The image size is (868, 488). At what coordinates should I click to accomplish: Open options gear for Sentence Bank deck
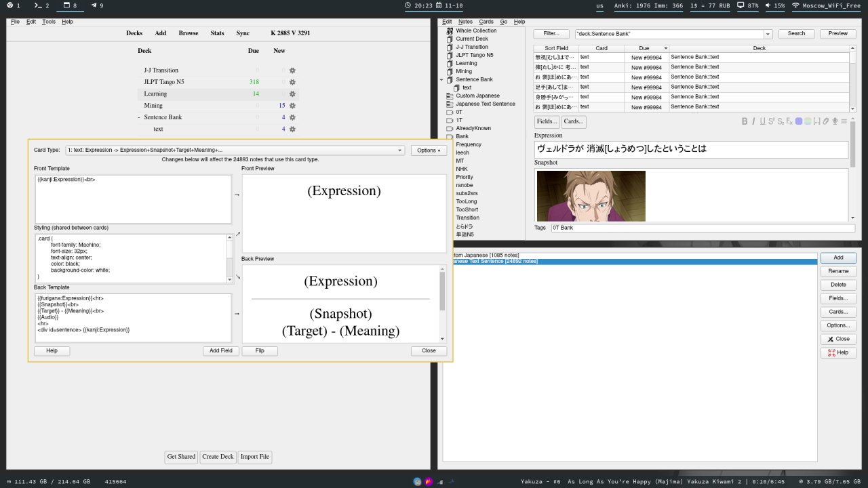(292, 117)
